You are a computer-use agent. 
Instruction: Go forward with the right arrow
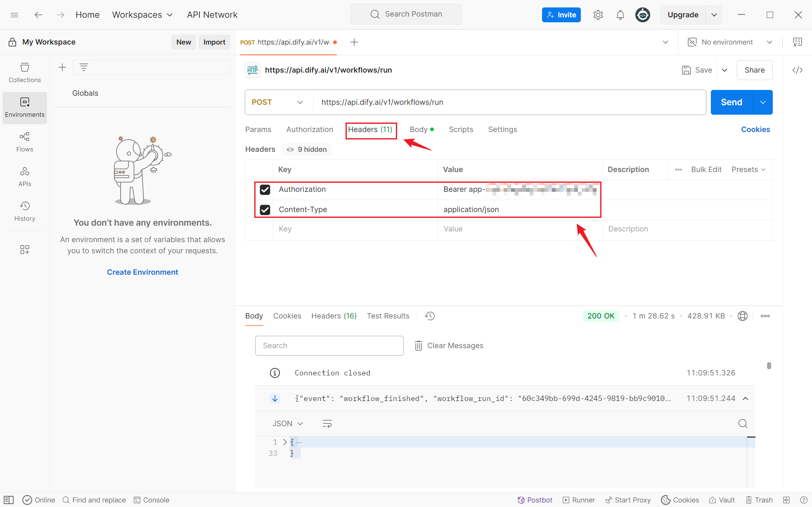tap(61, 15)
